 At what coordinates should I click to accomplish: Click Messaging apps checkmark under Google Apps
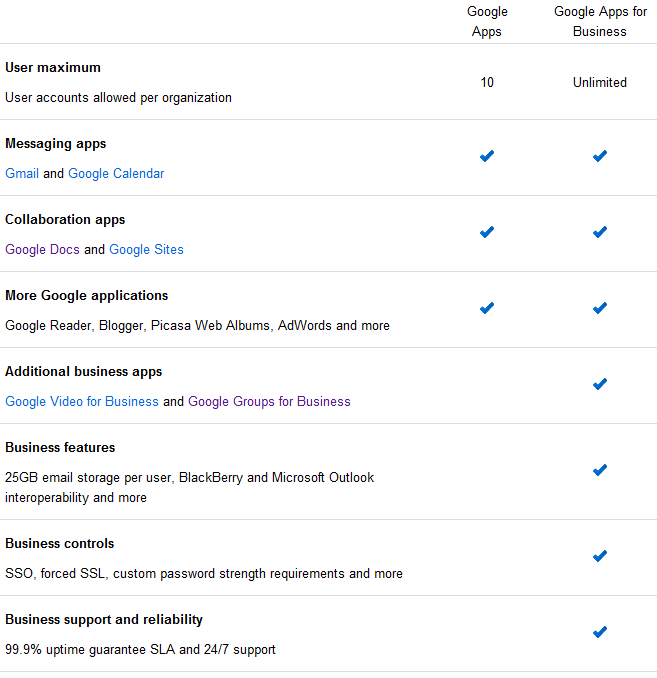[487, 156]
